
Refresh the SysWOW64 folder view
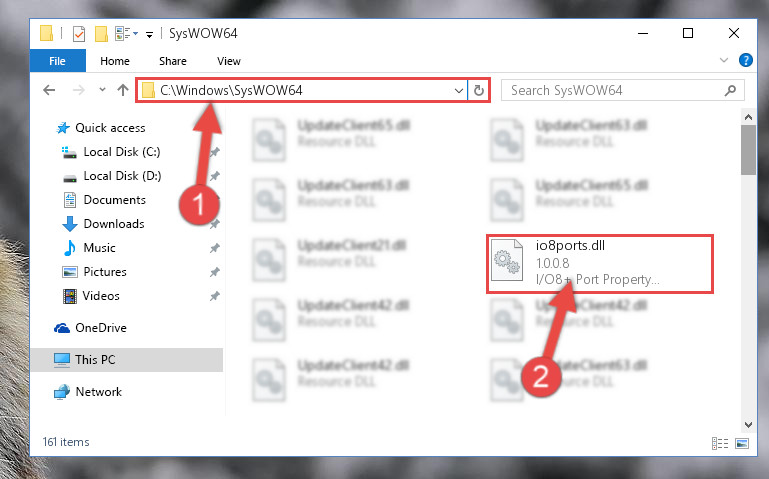[479, 90]
